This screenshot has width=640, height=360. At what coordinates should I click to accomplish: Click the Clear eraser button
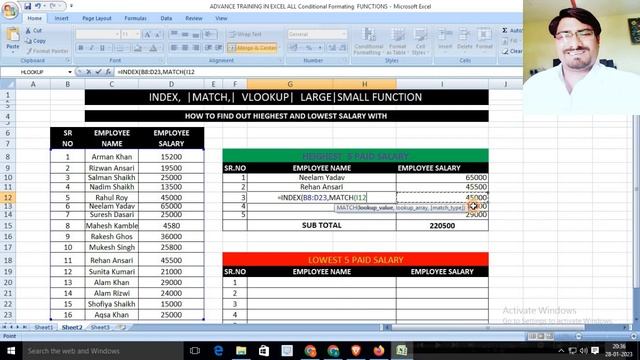512,51
